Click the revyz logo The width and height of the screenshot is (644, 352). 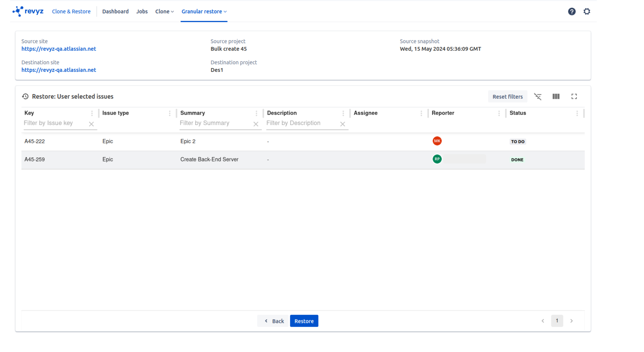point(28,11)
